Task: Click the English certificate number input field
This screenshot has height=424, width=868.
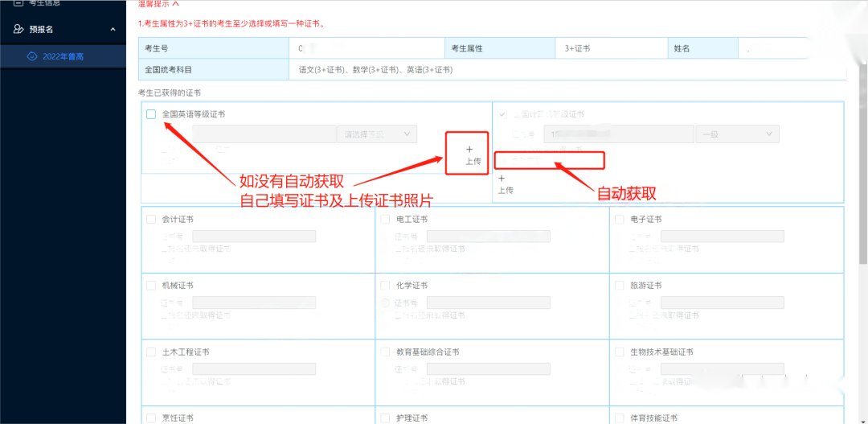Action: (264, 134)
